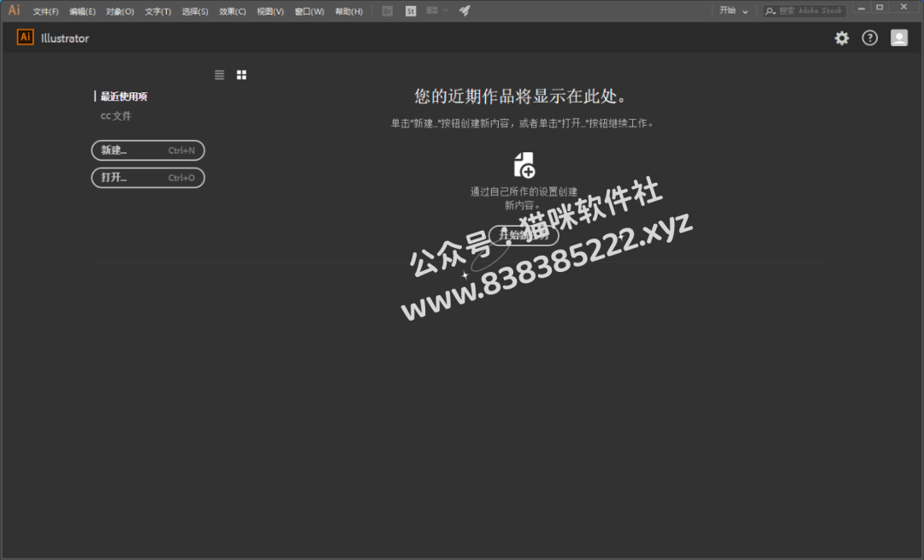Switch recent files to grid view
The image size is (924, 560).
(x=241, y=74)
